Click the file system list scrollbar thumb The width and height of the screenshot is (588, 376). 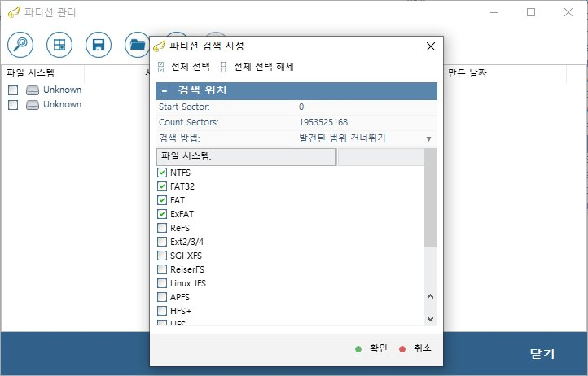pyautogui.click(x=431, y=198)
